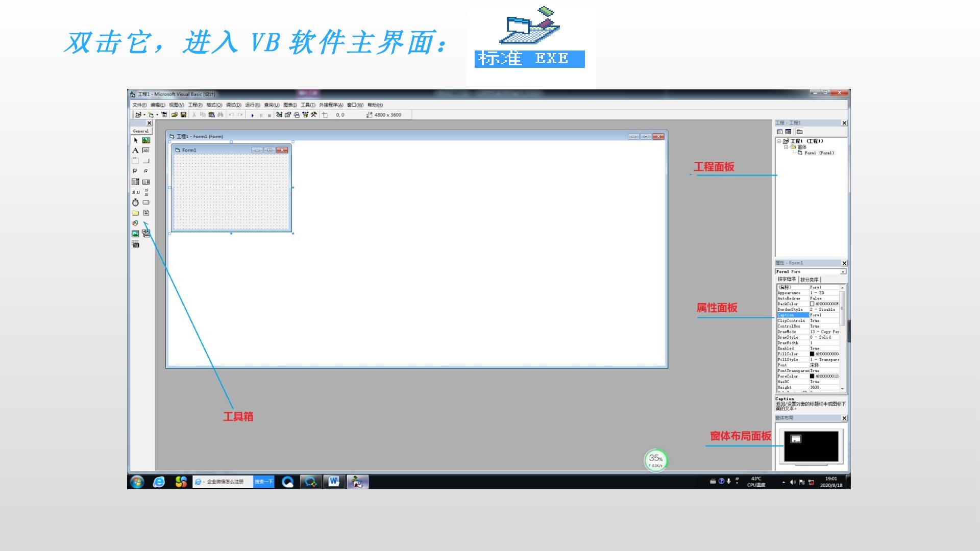
Task: Click the End (stop) toolbar button
Action: coord(269,115)
